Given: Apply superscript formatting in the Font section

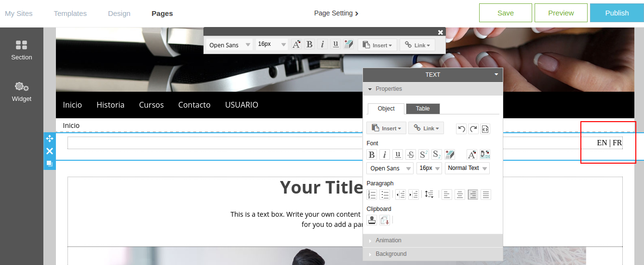Looking at the screenshot, I should tap(423, 154).
